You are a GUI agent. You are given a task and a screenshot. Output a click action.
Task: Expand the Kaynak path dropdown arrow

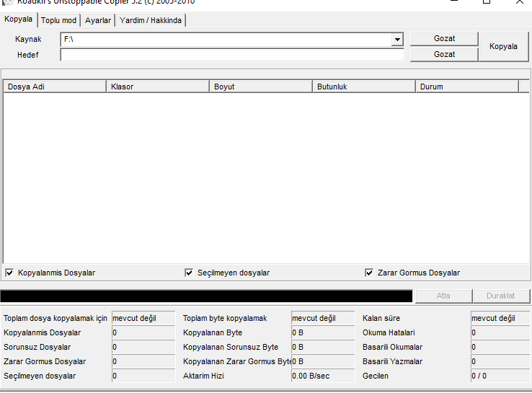click(x=397, y=40)
